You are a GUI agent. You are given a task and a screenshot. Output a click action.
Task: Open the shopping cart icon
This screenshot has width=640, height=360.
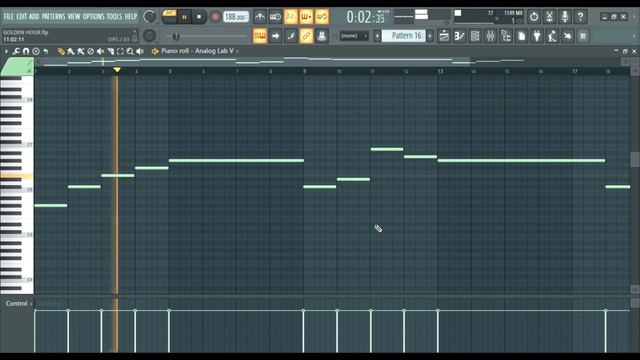pyautogui.click(x=583, y=36)
